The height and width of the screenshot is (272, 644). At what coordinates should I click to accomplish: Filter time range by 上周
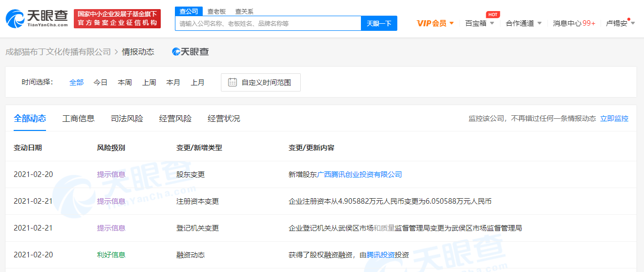pos(149,82)
